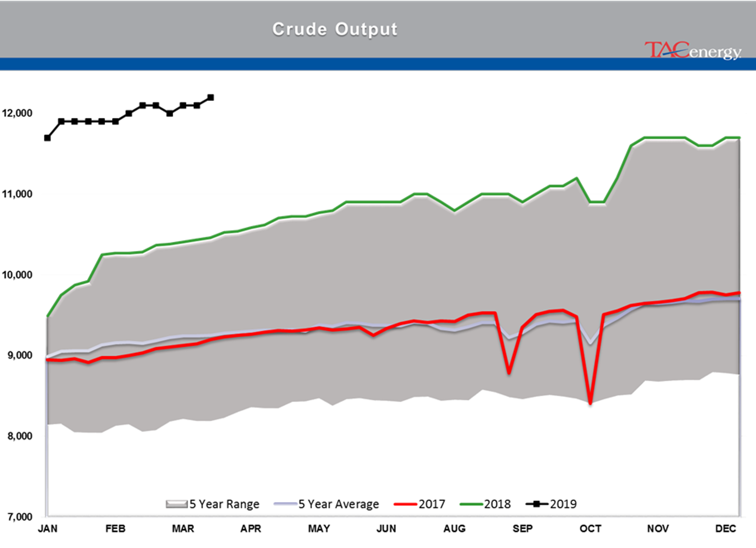Click the AUG x-axis label
The width and height of the screenshot is (756, 548).
point(454,529)
